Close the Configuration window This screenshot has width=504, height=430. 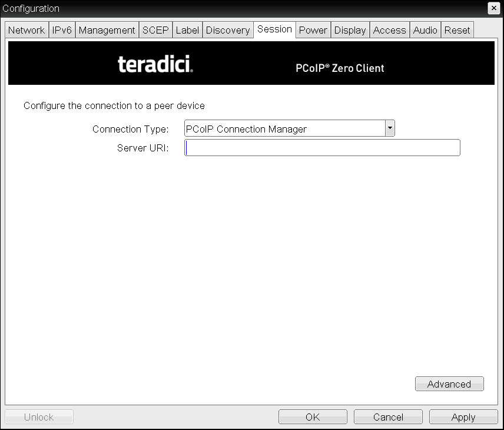494,8
